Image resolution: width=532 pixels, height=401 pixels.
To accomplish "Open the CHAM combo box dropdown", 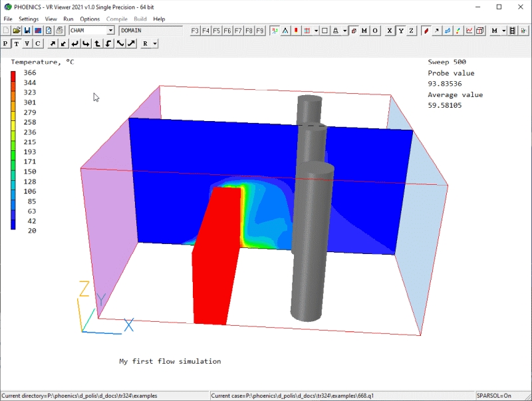I will pos(110,31).
